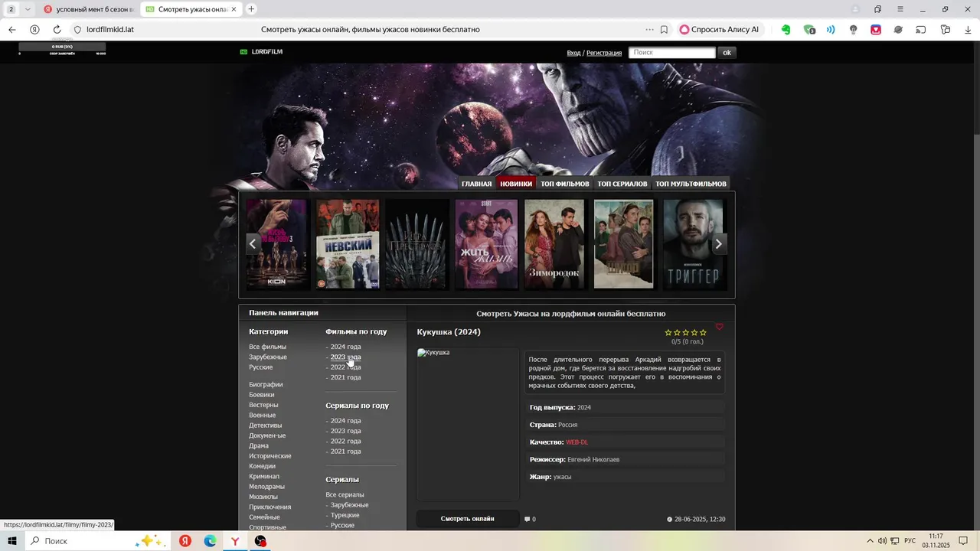
Task: Open the ТОП МУЛЬТФИЛЬМОВ tab
Action: pyautogui.click(x=691, y=184)
